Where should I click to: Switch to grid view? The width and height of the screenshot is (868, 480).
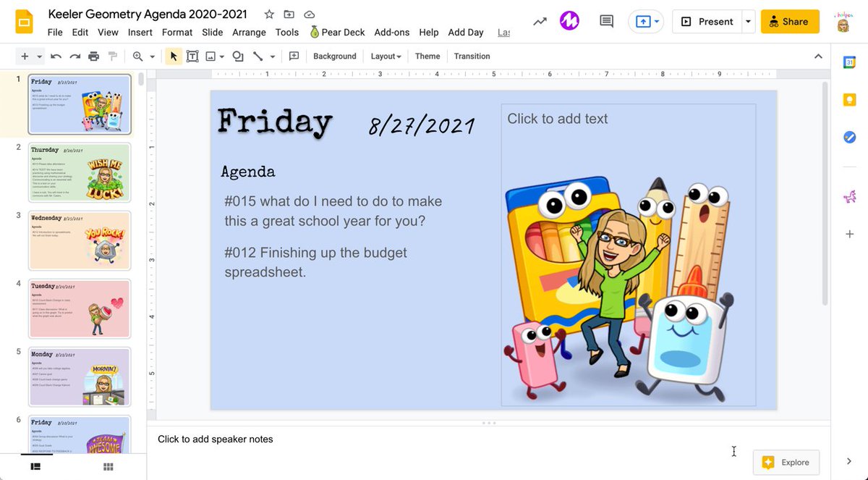[109, 467]
